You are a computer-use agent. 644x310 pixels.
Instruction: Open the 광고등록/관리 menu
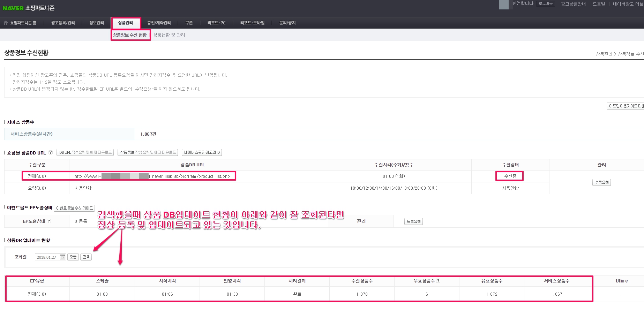(63, 23)
